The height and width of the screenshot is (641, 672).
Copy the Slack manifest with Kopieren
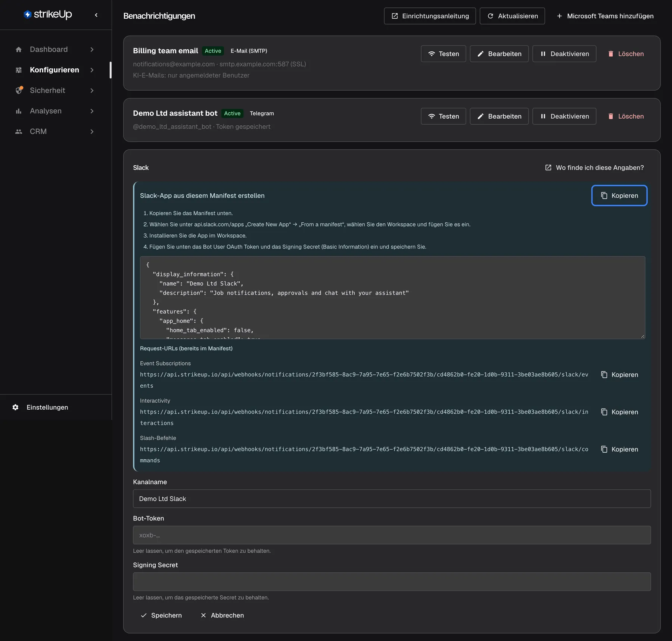point(619,196)
